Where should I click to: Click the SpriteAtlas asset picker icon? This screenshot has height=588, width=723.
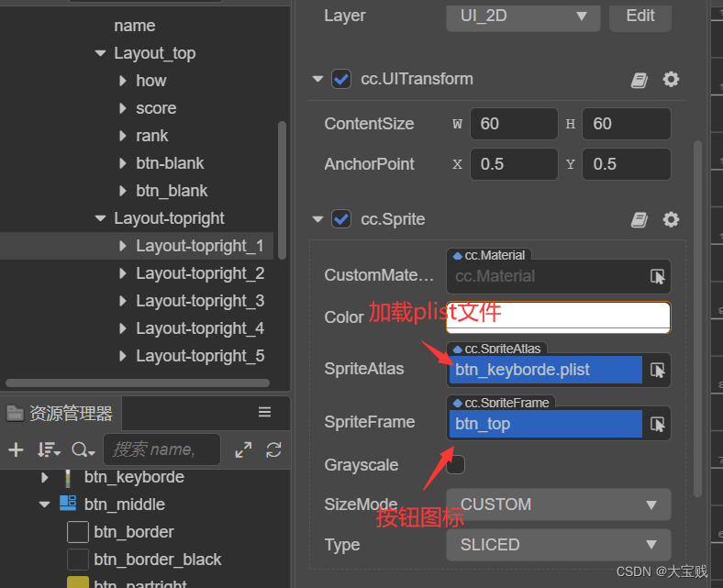click(658, 370)
